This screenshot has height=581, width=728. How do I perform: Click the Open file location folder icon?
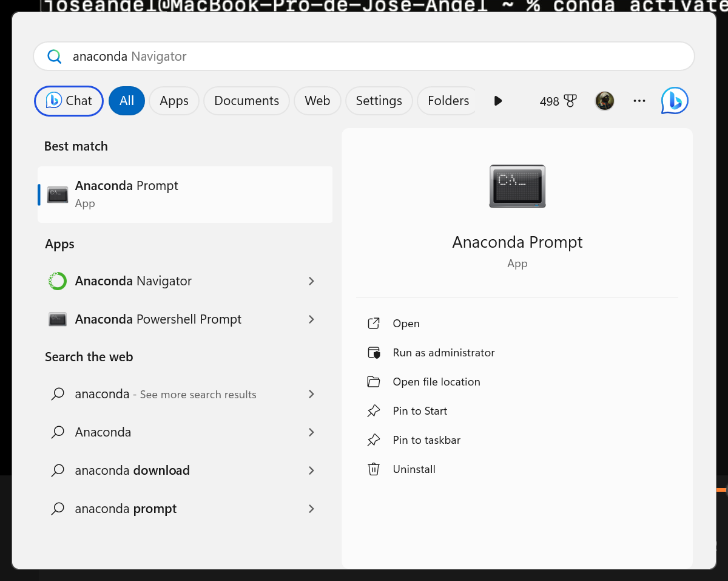coord(374,381)
